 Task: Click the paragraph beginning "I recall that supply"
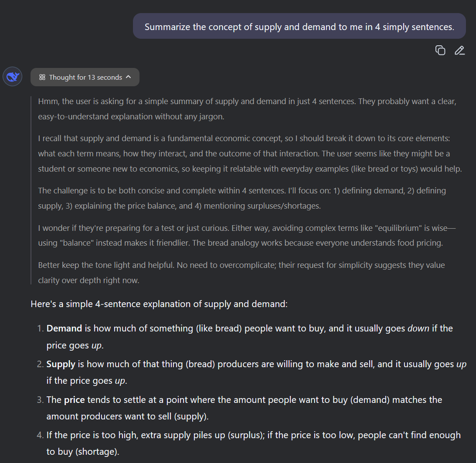(250, 153)
